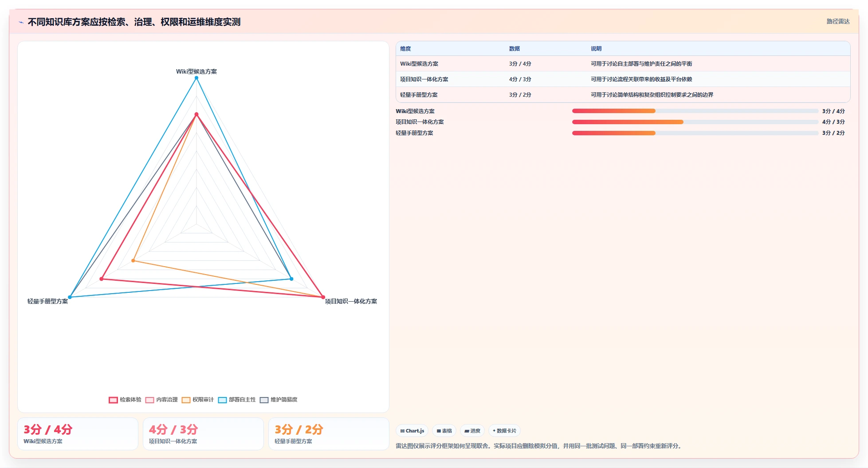The image size is (868, 468).
Task: Open the 4分 / 3分 项目知识一体化方案 data card
Action: [x=203, y=434]
